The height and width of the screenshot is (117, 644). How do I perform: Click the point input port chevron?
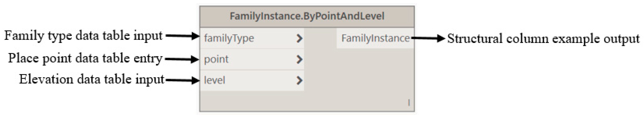(x=299, y=59)
